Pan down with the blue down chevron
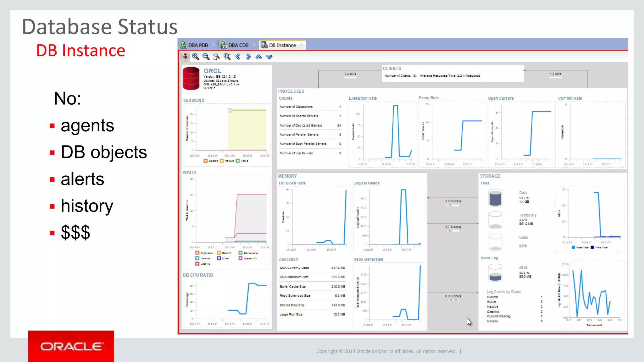644x362 pixels. tap(269, 57)
